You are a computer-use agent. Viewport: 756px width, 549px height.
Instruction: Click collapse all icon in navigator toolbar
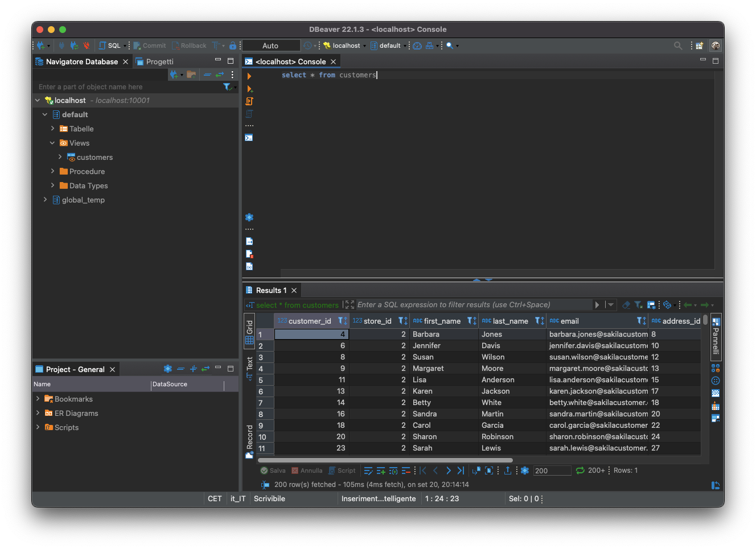point(207,75)
